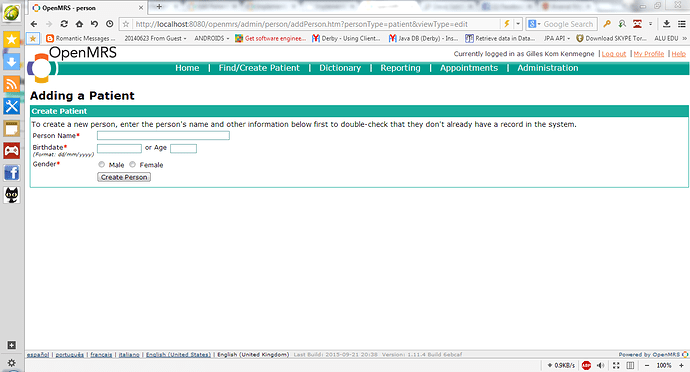Screen dimensions: 690x372
Task: Open the tools sidebar icon
Action: pos(11,106)
